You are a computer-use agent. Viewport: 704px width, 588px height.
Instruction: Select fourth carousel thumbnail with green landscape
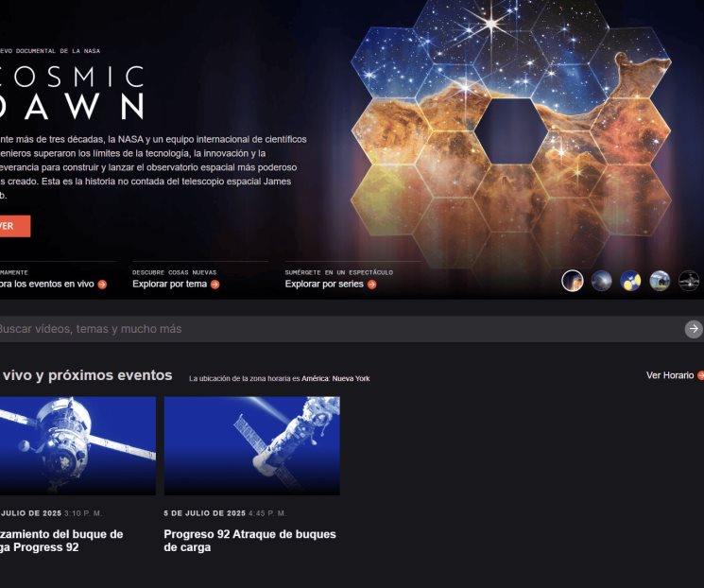[x=660, y=281]
